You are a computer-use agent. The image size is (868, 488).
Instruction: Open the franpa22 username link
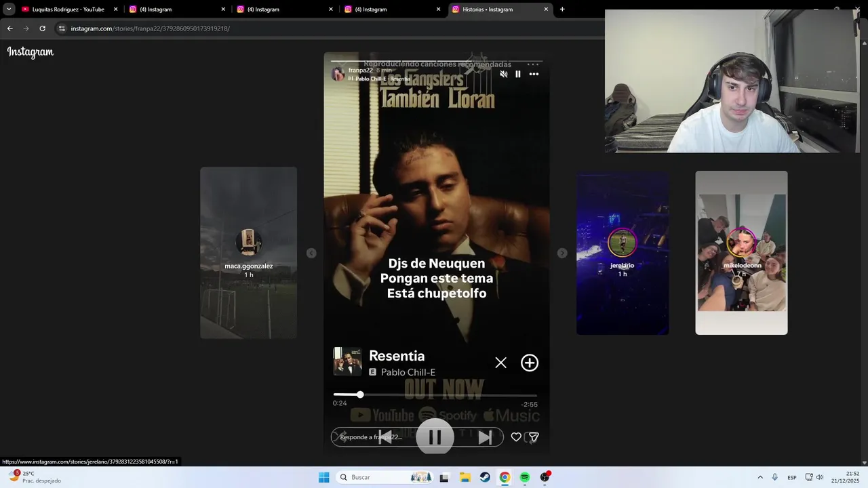click(360, 70)
